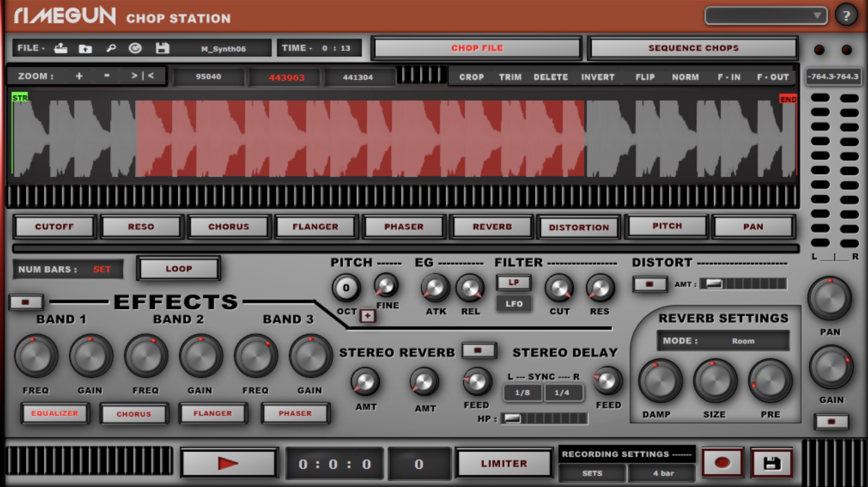The width and height of the screenshot is (868, 487).
Task: Open help with the question mark
Action: [846, 16]
